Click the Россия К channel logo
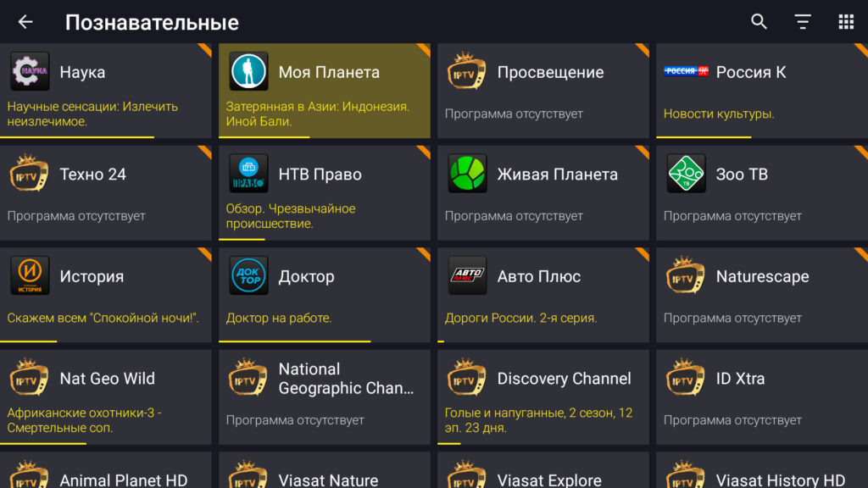This screenshot has width=868, height=488. (x=686, y=71)
